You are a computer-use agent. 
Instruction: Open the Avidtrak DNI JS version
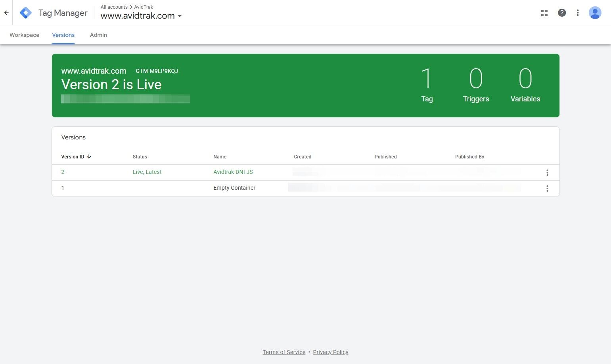tap(233, 172)
